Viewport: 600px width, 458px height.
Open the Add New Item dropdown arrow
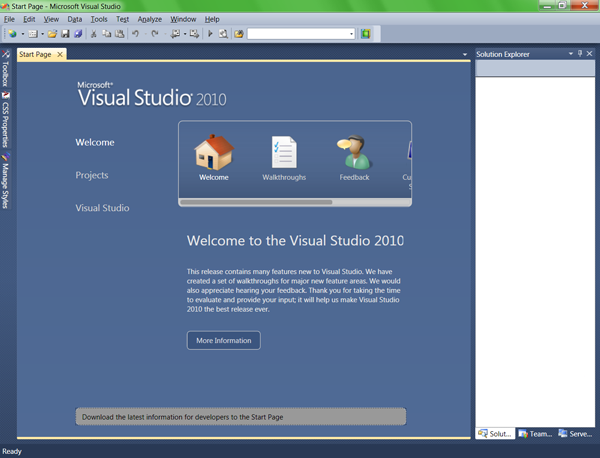tap(42, 34)
